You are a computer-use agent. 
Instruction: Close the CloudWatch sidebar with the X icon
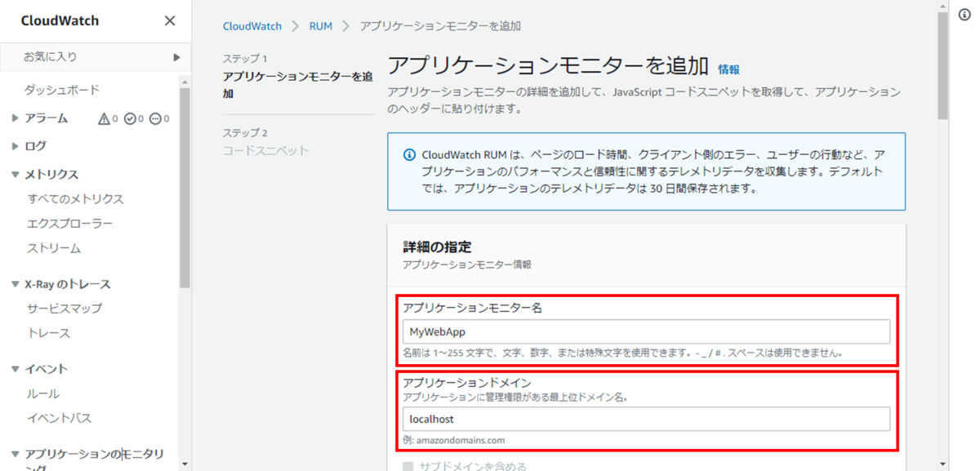[169, 20]
